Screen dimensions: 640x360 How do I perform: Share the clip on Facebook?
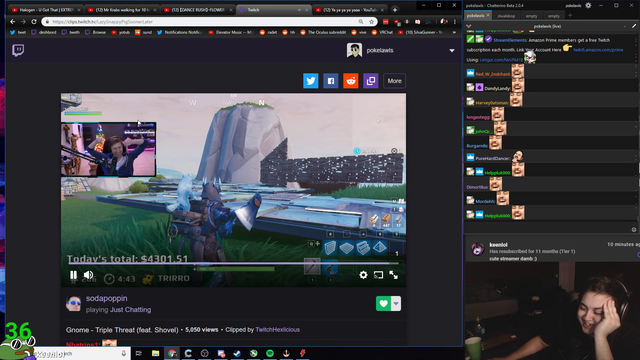[331, 81]
